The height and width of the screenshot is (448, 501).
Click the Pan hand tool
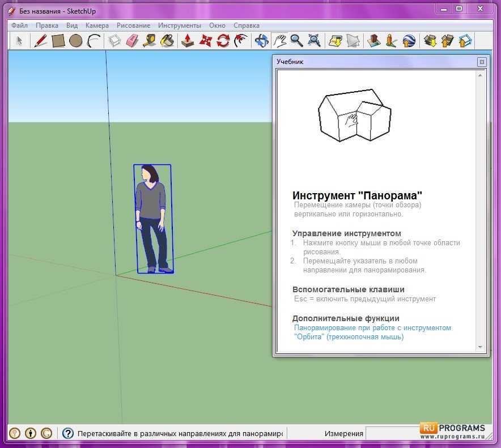(279, 41)
